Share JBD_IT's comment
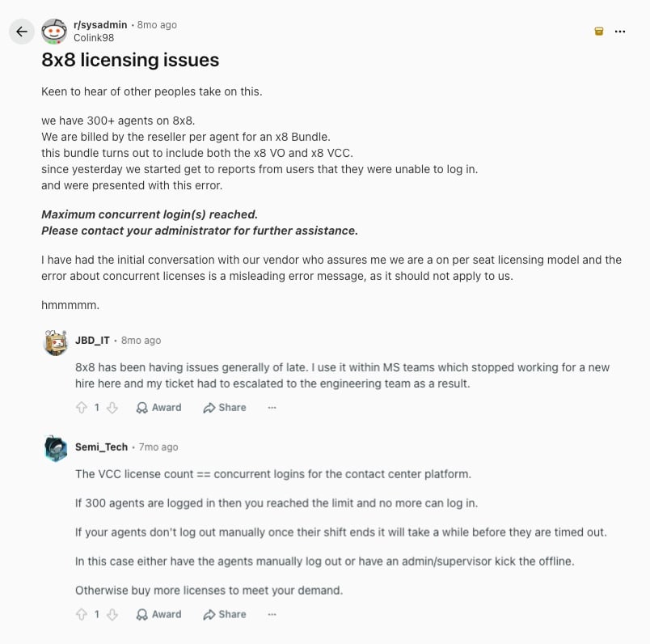Viewport: 650px width, 644px height. 225,408
